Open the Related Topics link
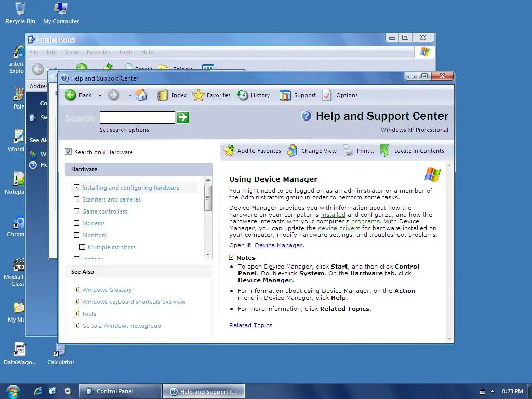This screenshot has height=399, width=532. [251, 325]
